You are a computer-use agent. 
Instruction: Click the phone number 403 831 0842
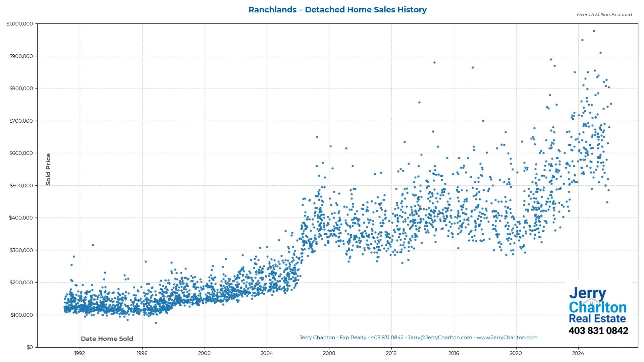pos(599,331)
